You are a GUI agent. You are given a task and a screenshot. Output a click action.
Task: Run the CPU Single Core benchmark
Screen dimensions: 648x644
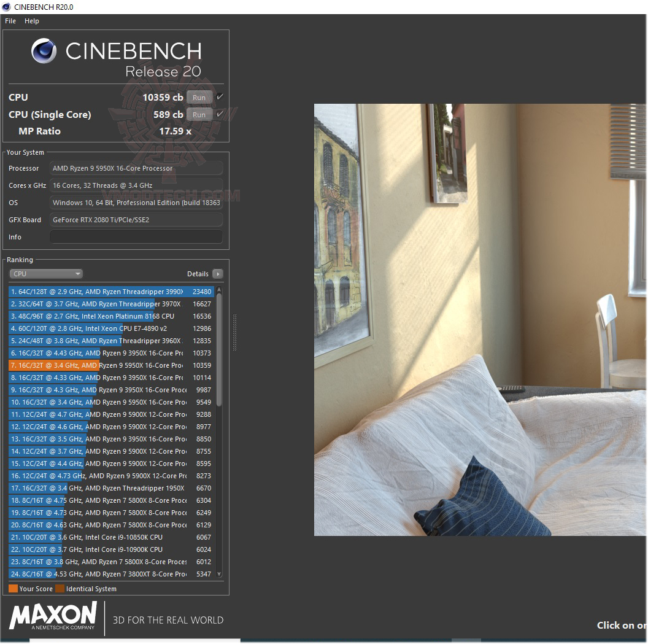coord(199,115)
